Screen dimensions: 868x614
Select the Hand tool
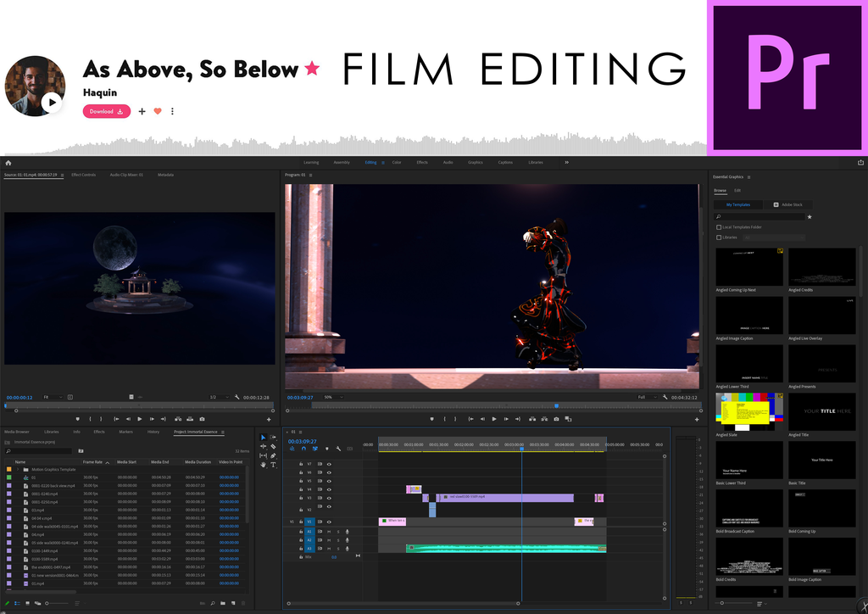pos(263,465)
